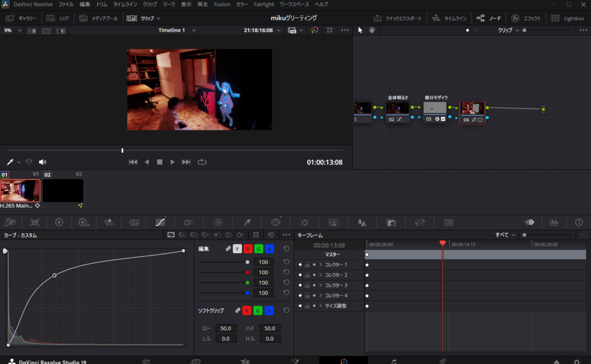Toggle the エフェクト library panel
This screenshot has width=591, height=364.
click(x=526, y=18)
